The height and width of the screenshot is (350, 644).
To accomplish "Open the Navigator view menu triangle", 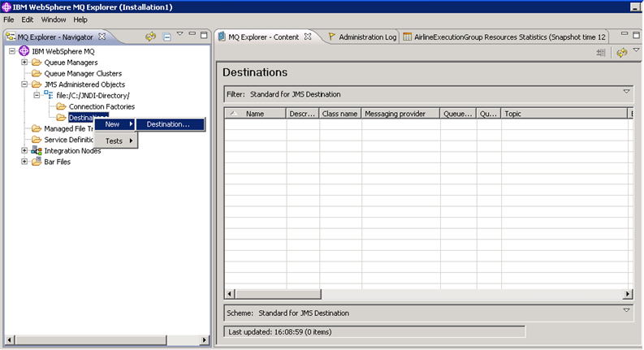I will tap(180, 33).
